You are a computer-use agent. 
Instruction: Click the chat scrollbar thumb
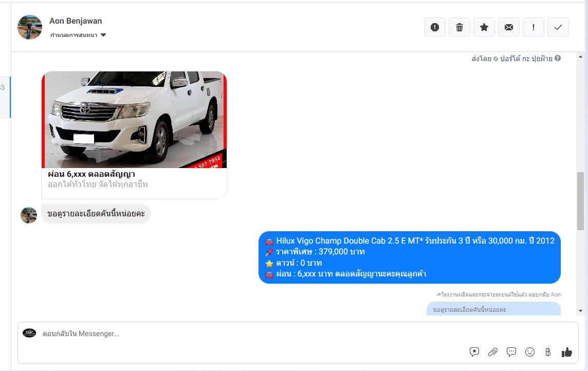580,201
